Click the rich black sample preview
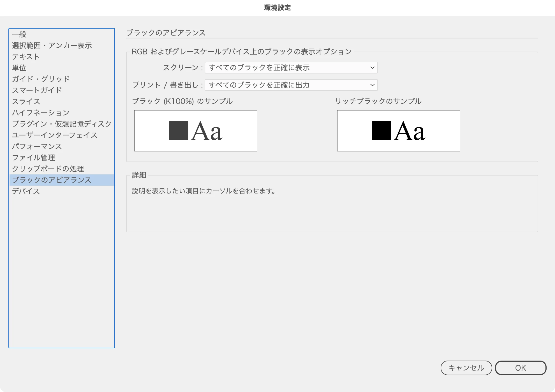 point(398,131)
